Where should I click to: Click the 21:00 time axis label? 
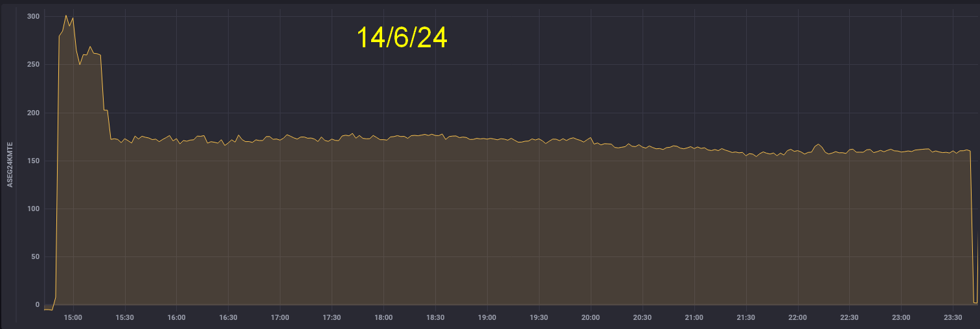pos(694,317)
